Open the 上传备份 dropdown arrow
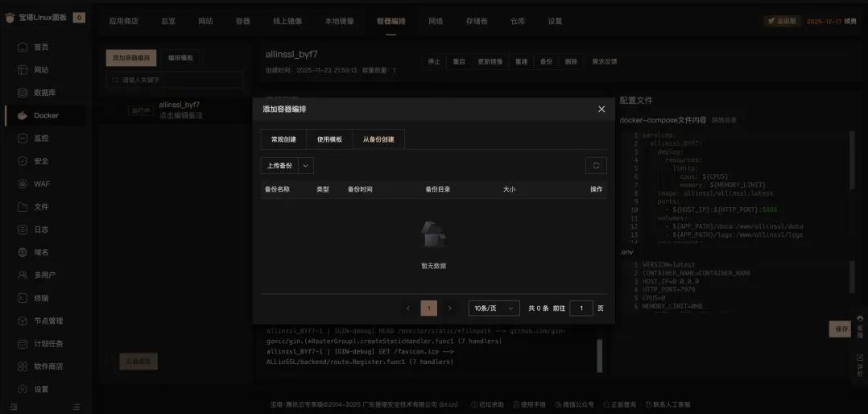Screen dimensions: 868x414 point(306,165)
